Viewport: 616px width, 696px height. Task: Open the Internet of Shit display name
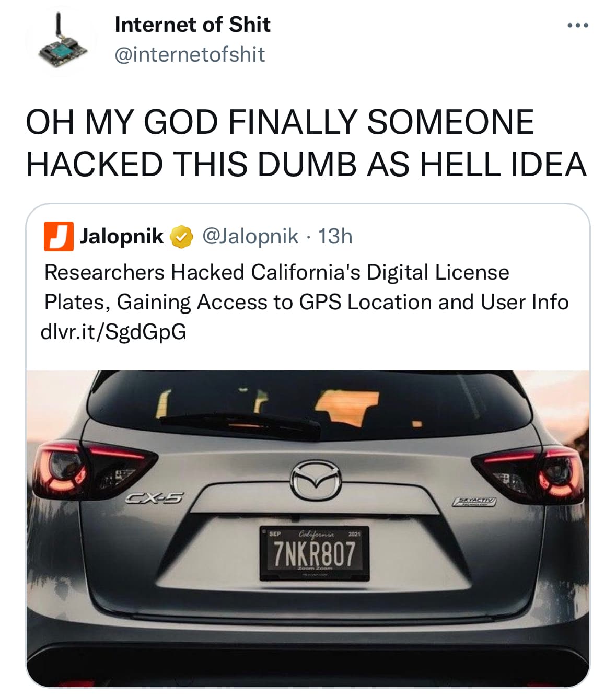coord(192,25)
